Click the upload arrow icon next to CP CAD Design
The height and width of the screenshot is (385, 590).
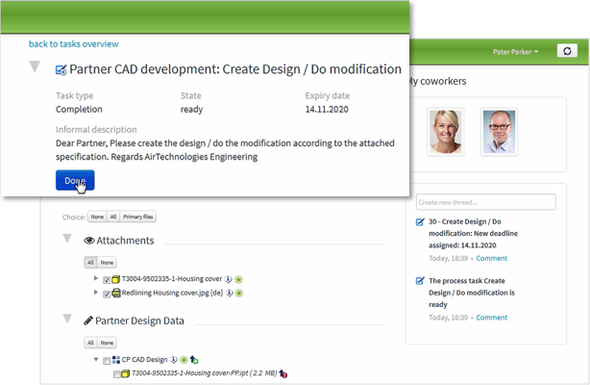pyautogui.click(x=194, y=360)
